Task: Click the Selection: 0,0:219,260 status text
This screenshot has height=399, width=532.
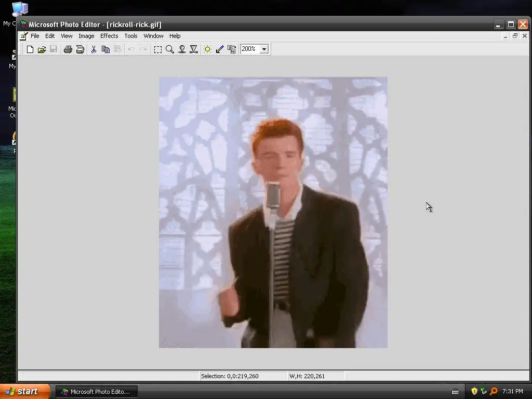Action: 230,376
